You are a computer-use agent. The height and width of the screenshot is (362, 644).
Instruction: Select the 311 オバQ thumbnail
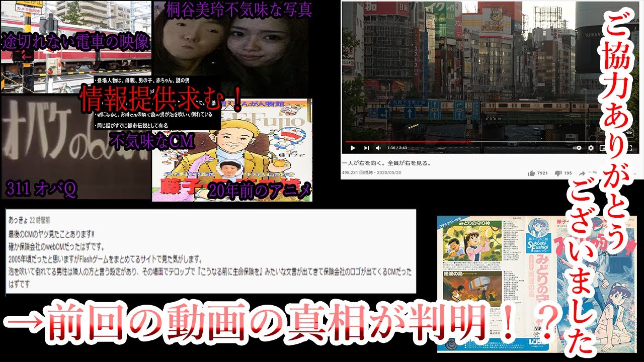pos(75,148)
